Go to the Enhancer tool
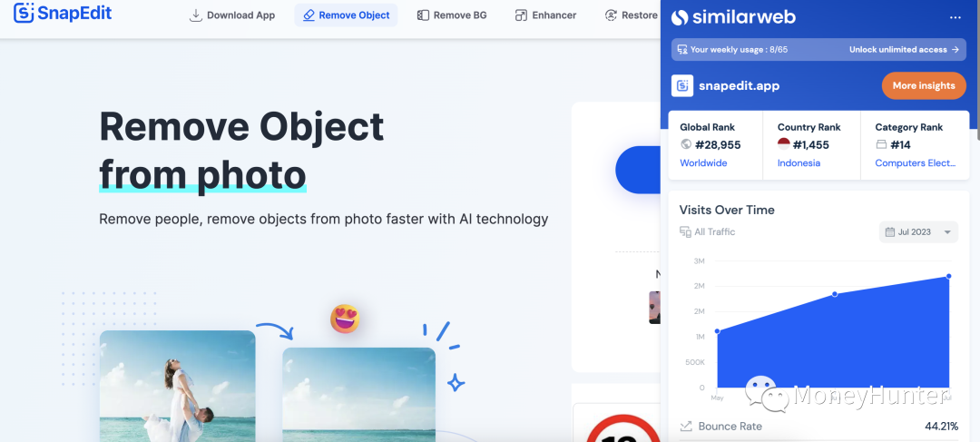The width and height of the screenshot is (980, 442). (x=545, y=15)
